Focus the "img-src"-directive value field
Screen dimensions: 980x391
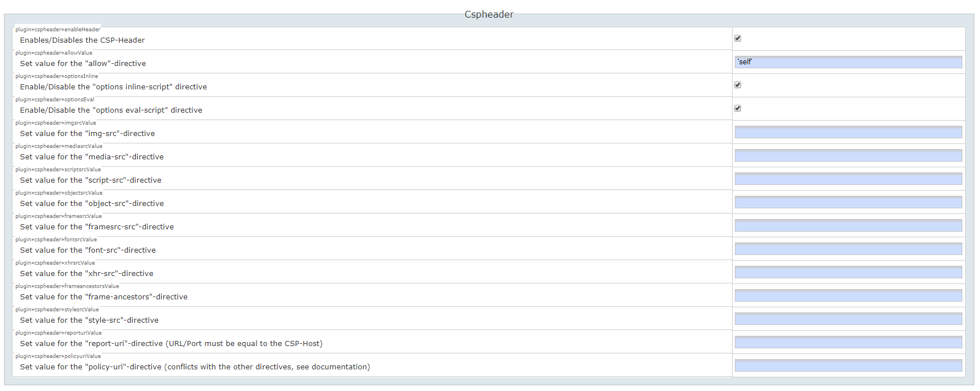[847, 132]
